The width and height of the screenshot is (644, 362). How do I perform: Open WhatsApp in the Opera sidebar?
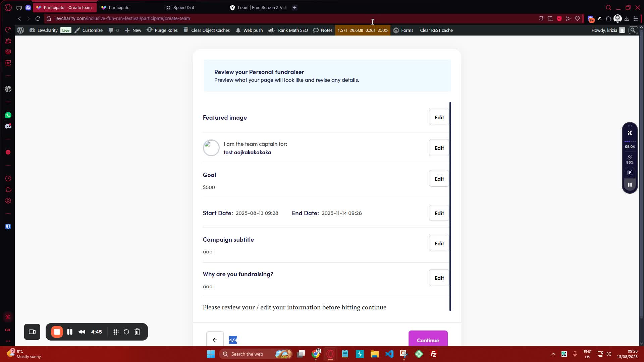click(x=8, y=115)
